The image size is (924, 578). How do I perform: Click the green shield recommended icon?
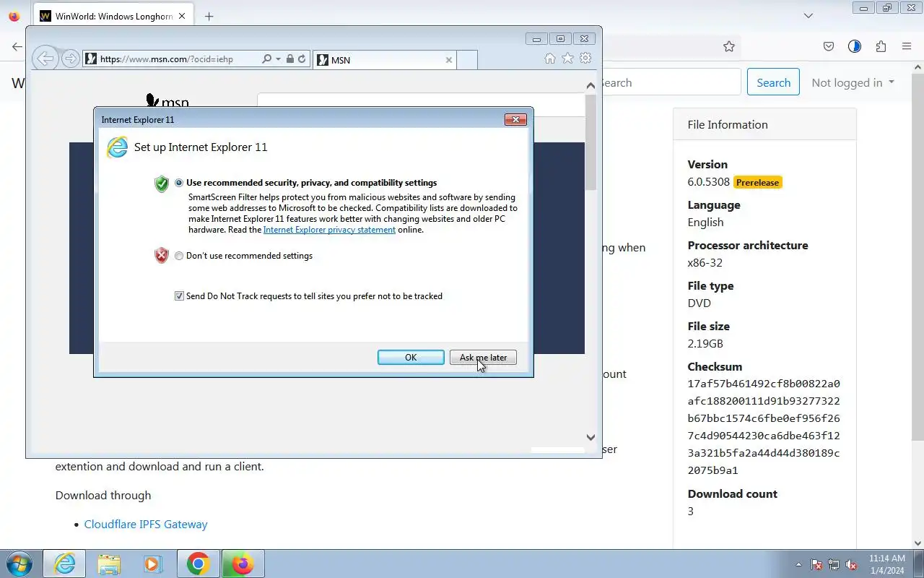(x=162, y=184)
